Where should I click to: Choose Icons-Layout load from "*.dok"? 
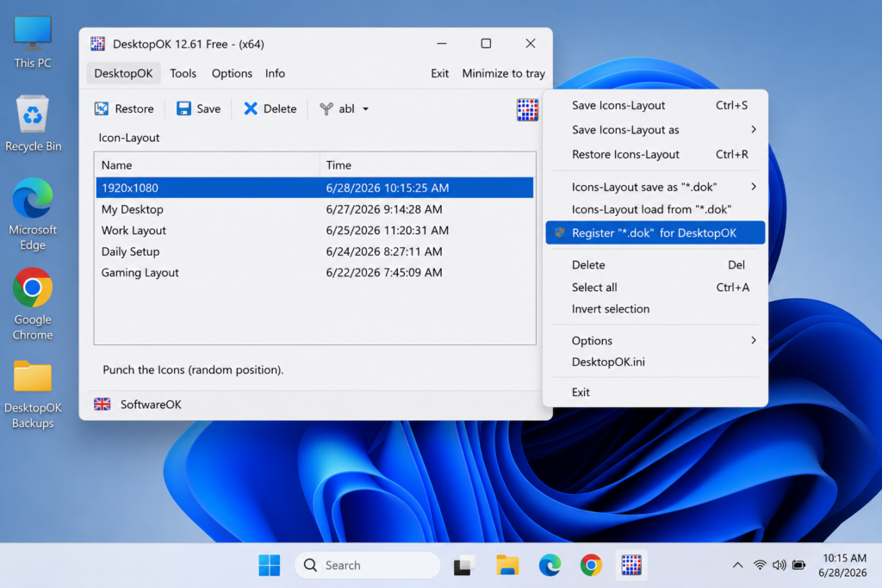[655, 209]
